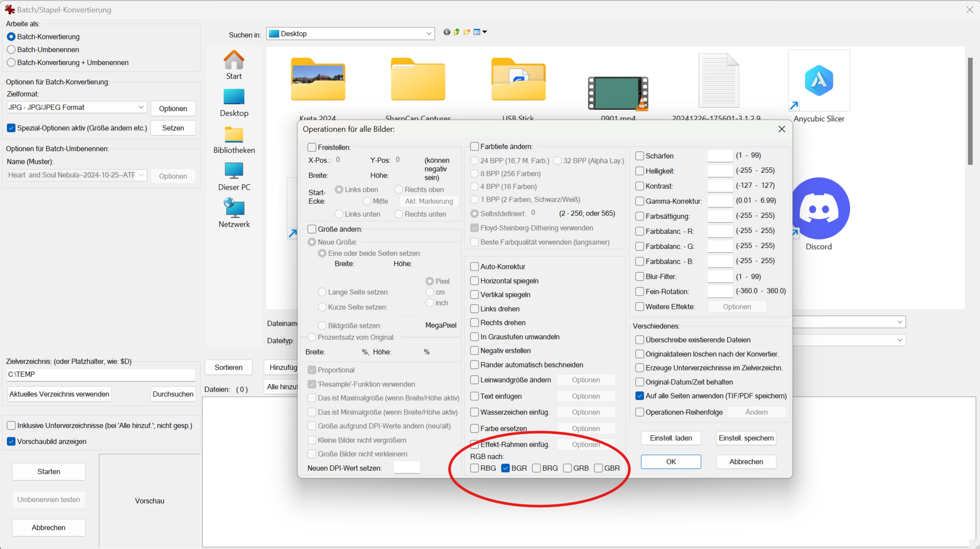Screen dimensions: 980x549
Task: Click Einstell. speichern button
Action: pyautogui.click(x=746, y=438)
